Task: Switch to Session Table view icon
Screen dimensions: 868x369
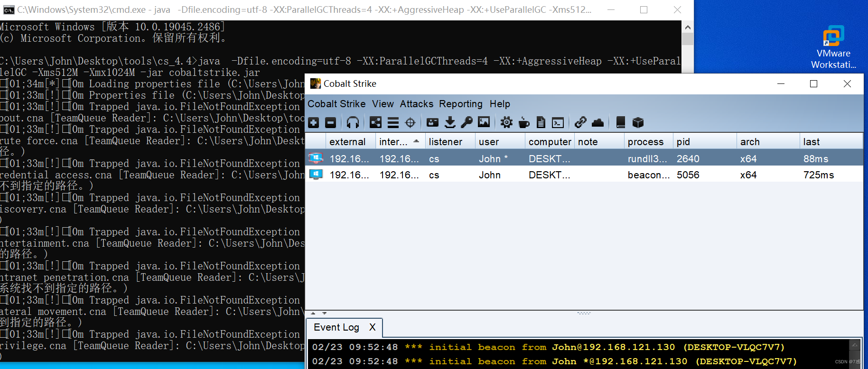Action: coord(393,123)
